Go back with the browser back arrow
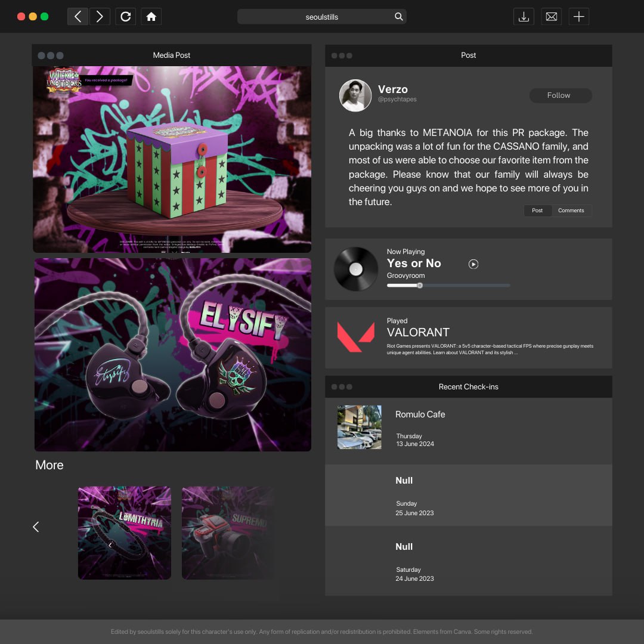This screenshot has height=644, width=644. tap(78, 17)
